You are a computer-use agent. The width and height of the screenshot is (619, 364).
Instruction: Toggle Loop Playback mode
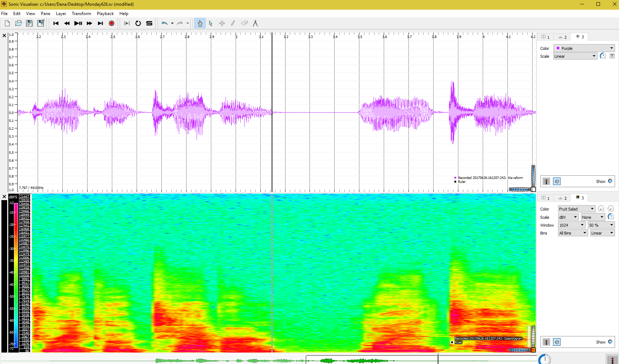pyautogui.click(x=138, y=23)
